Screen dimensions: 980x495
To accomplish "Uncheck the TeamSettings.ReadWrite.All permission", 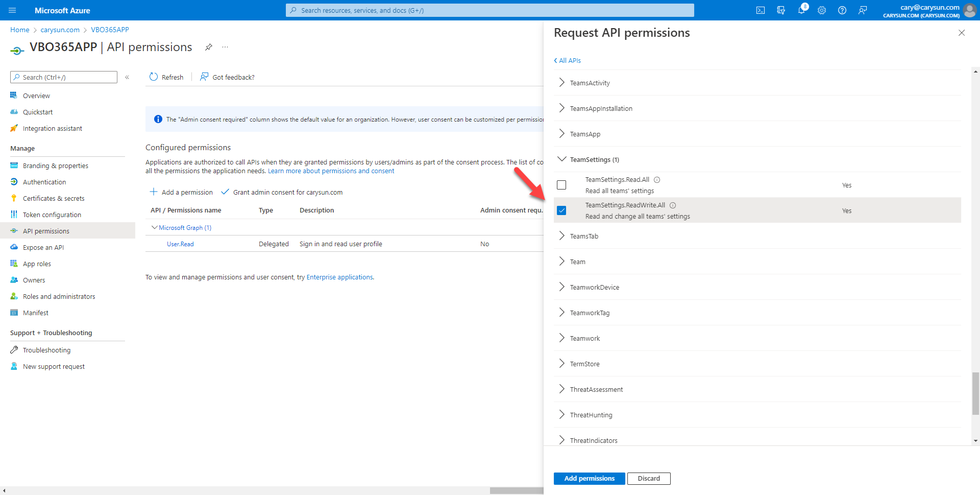I will [x=561, y=210].
